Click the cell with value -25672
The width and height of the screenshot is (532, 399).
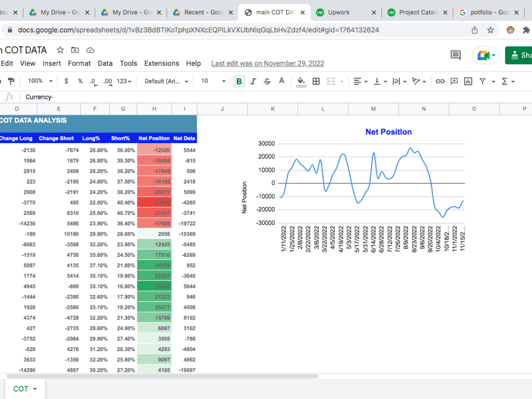[x=154, y=203]
